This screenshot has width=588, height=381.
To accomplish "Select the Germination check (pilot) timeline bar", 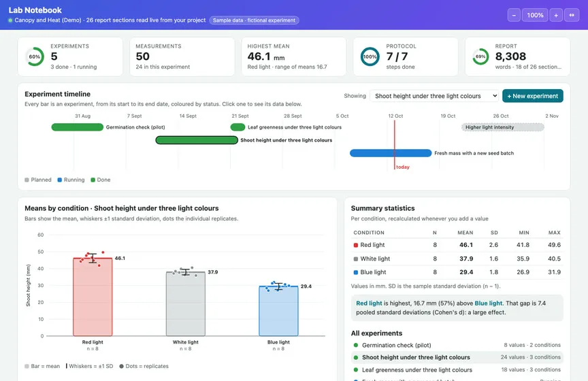I will click(78, 127).
